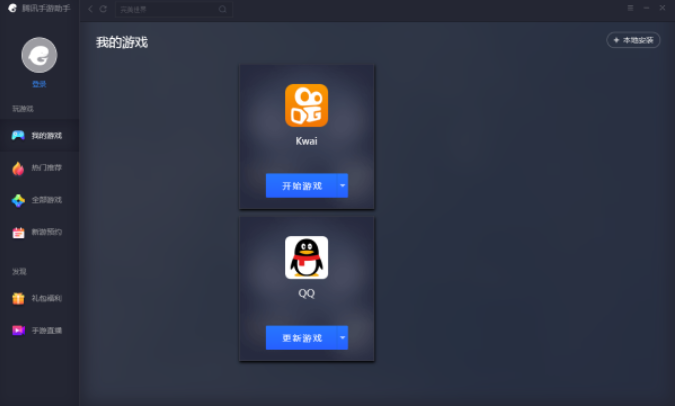Click the Tencent 手游助手 logo icon
The image size is (676, 408).
pyautogui.click(x=13, y=8)
